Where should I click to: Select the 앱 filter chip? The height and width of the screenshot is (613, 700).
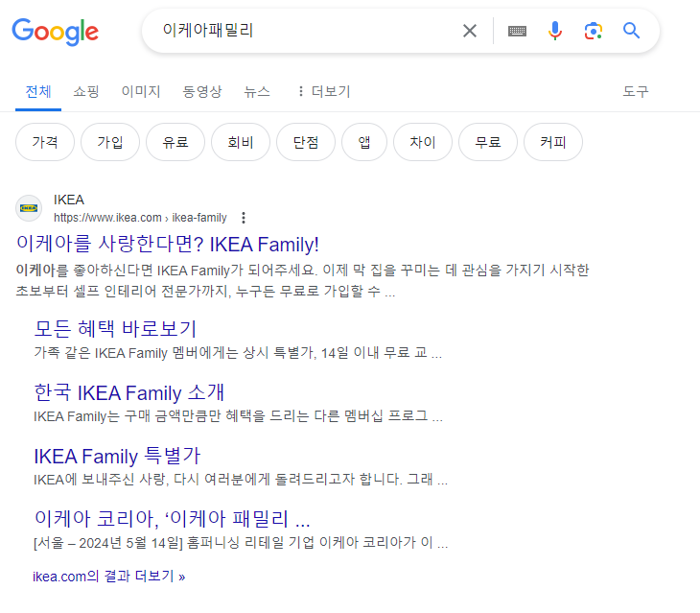click(364, 142)
